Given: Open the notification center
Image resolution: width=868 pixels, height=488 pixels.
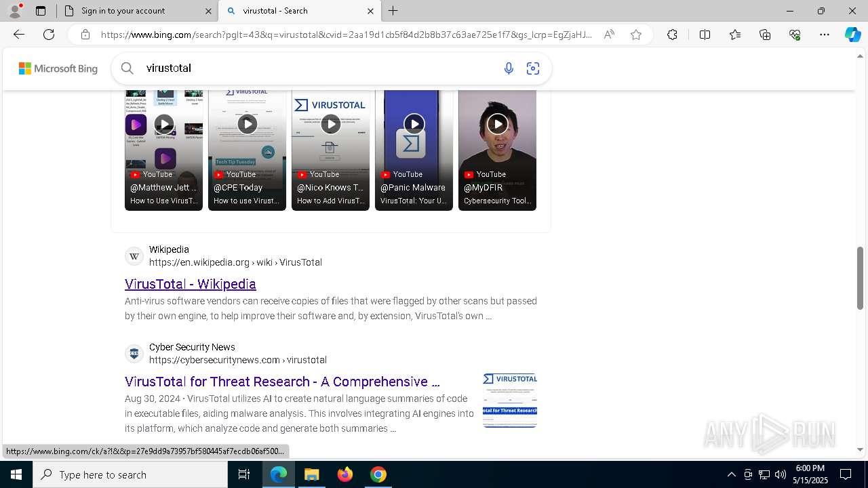Looking at the screenshot, I should (846, 474).
